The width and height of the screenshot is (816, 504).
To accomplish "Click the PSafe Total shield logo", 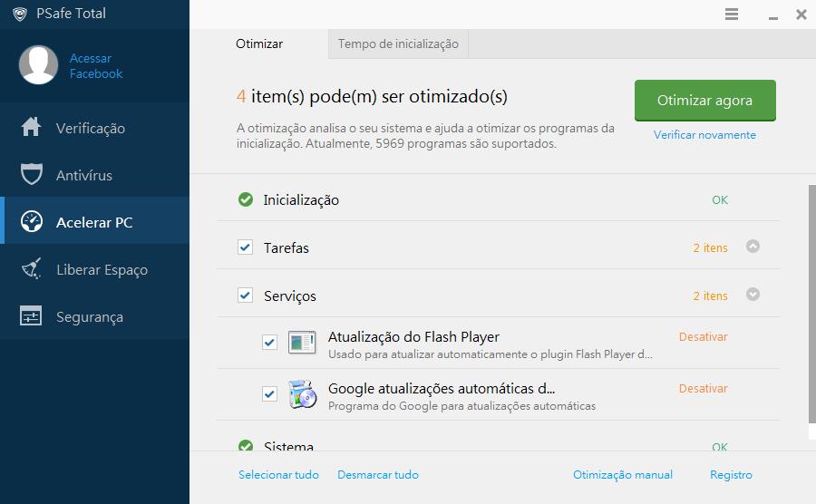I will [20, 14].
